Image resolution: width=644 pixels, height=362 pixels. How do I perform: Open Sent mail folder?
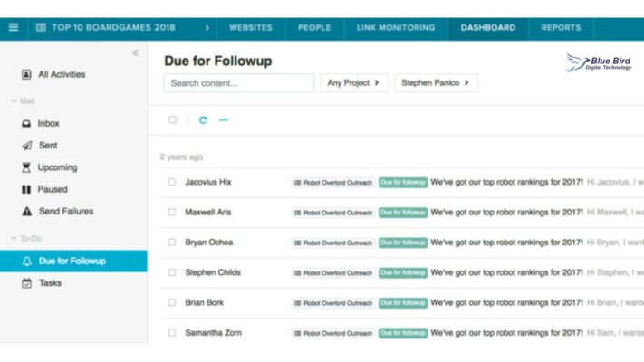pos(48,145)
